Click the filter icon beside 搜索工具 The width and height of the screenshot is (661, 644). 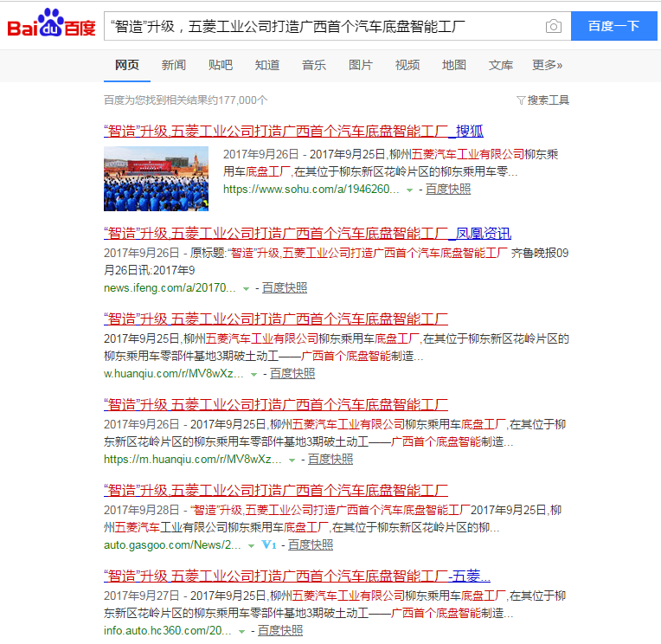click(521, 100)
